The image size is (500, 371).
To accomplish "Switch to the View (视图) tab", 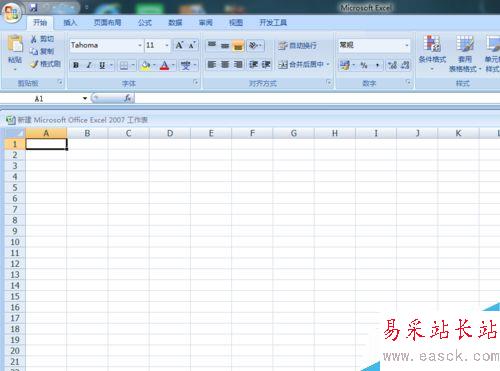I will click(236, 23).
